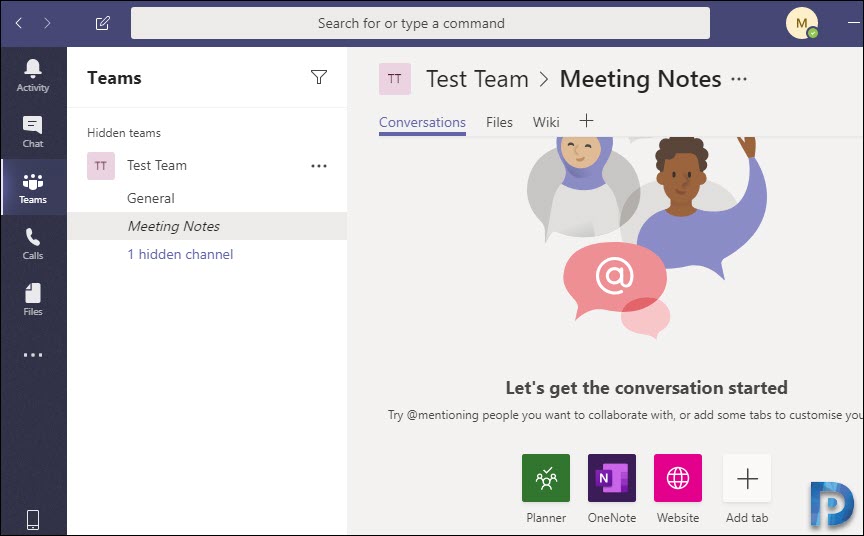Collapse the Hidden teams group
The image size is (864, 536).
click(124, 133)
